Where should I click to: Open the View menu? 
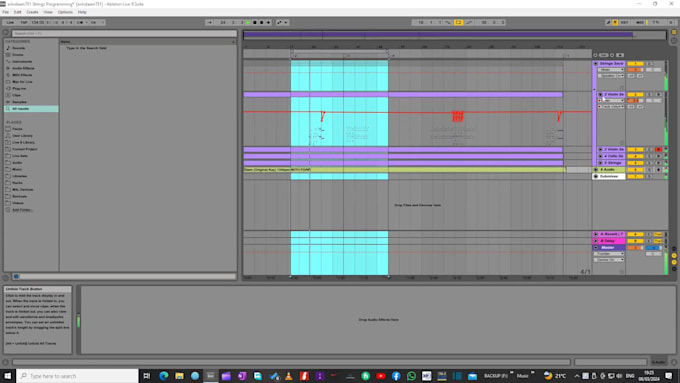click(x=48, y=12)
